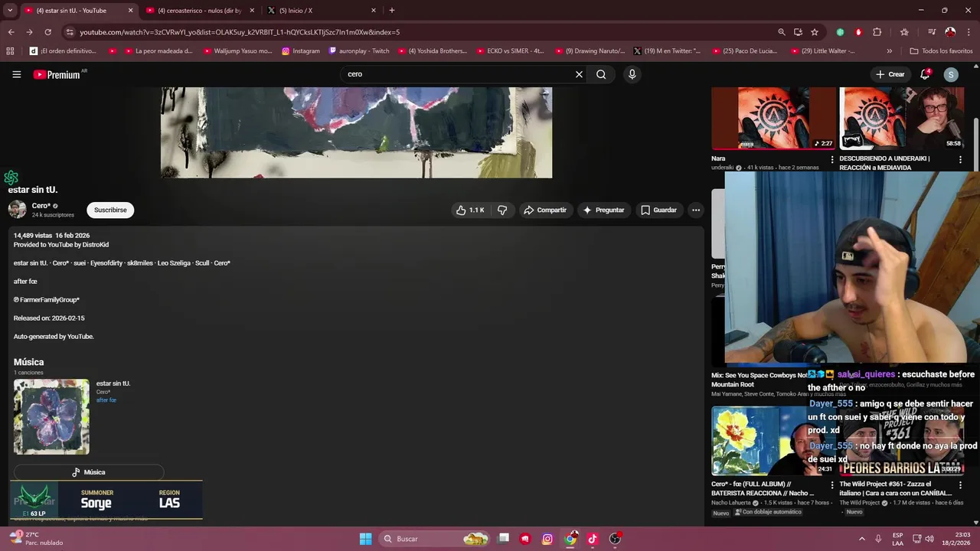The width and height of the screenshot is (980, 551).
Task: Go back in browser
Action: pyautogui.click(x=11, y=32)
